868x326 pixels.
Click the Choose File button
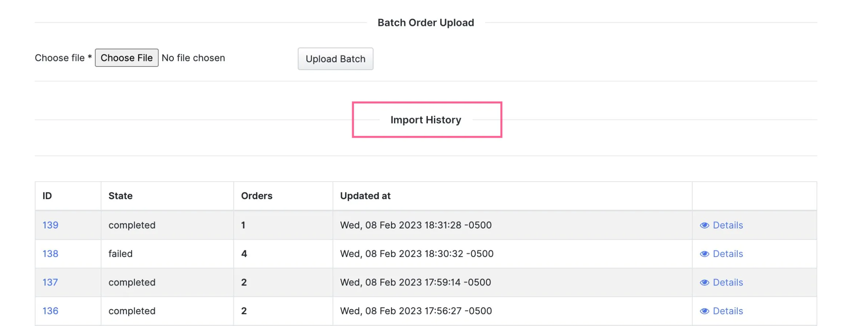tap(126, 58)
